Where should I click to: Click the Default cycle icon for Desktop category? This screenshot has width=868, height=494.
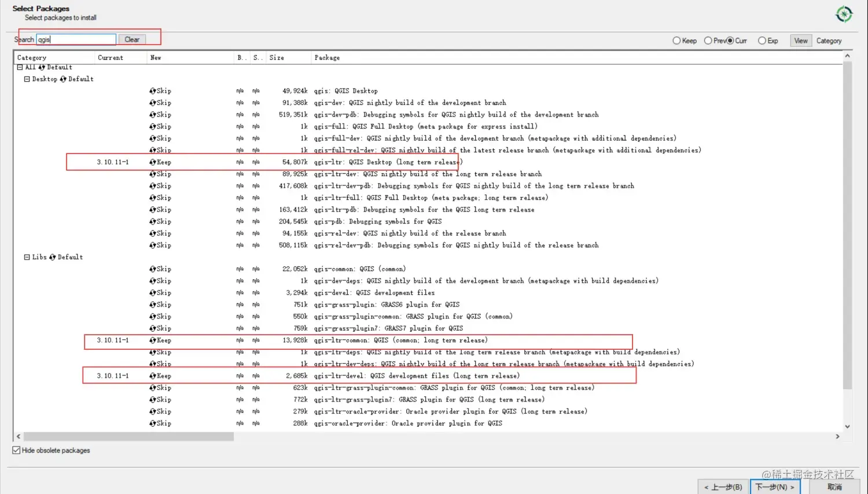click(x=63, y=79)
